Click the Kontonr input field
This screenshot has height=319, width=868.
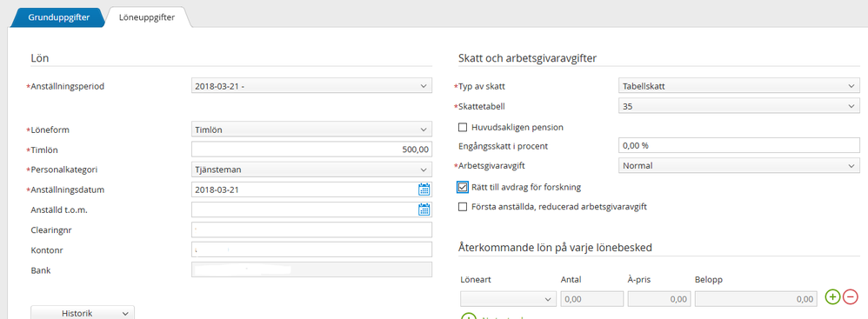pyautogui.click(x=311, y=249)
